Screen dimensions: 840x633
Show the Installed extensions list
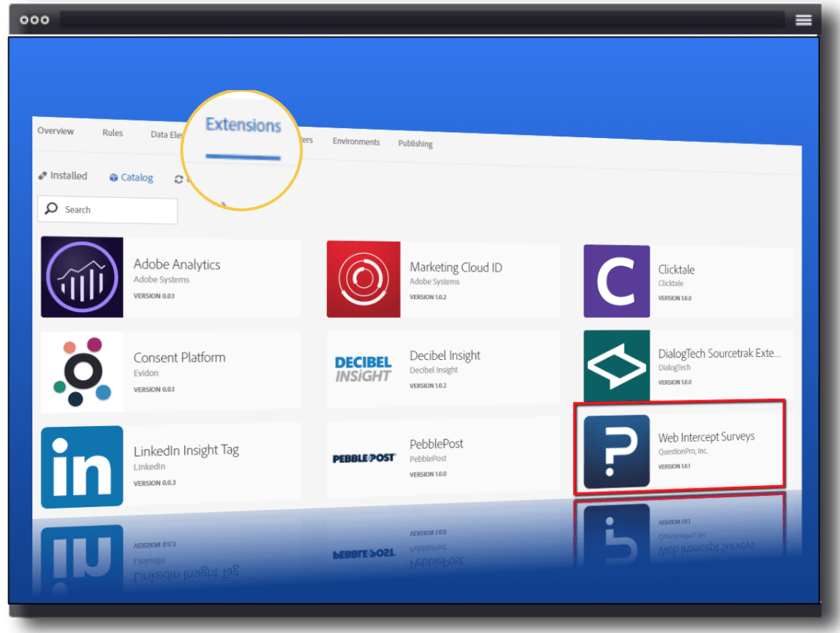point(63,175)
